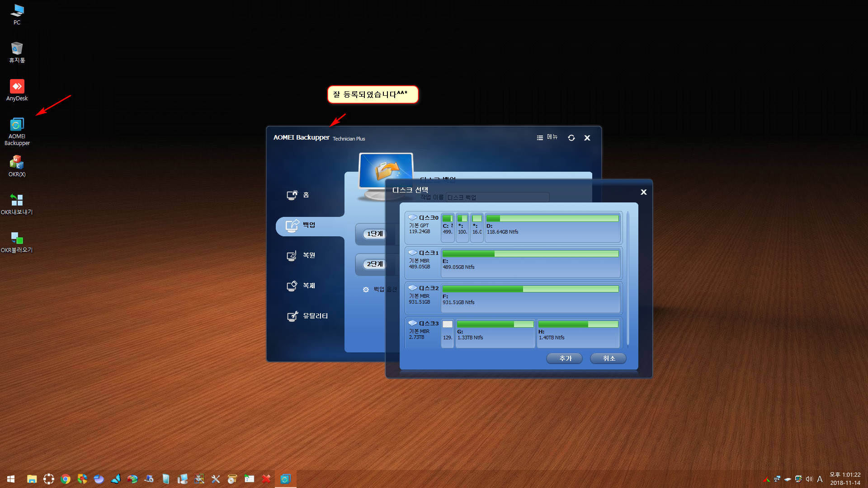The height and width of the screenshot is (488, 868).
Task: Launch AnyDesk from the desktop
Action: (x=17, y=90)
